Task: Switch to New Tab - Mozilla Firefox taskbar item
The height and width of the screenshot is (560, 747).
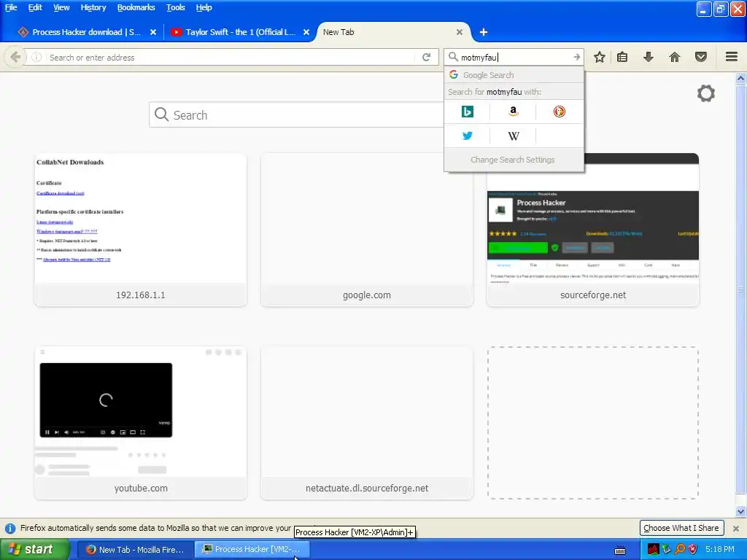Action: 136,550
